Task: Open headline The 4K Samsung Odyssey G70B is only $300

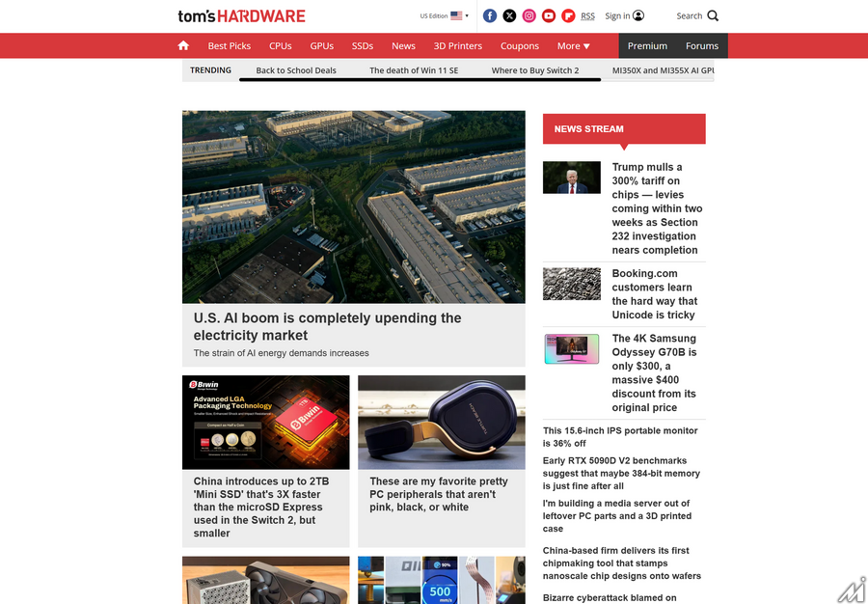Action: pos(654,372)
